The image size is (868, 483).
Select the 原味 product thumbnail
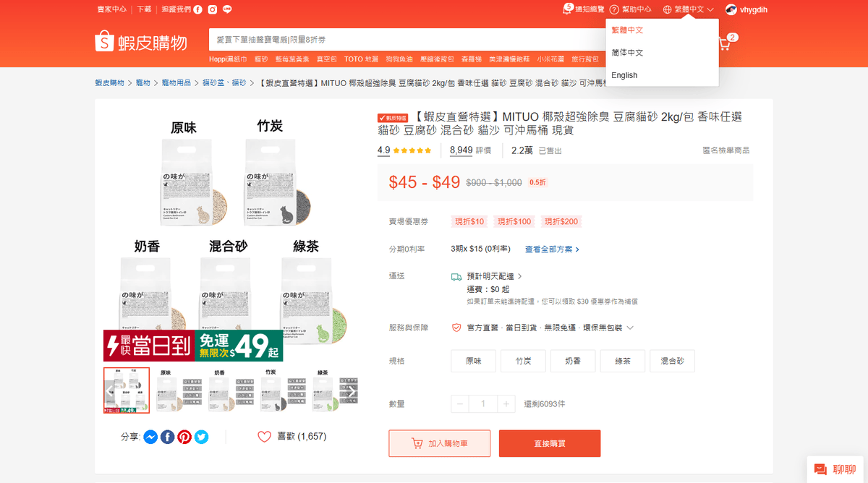pos(179,390)
